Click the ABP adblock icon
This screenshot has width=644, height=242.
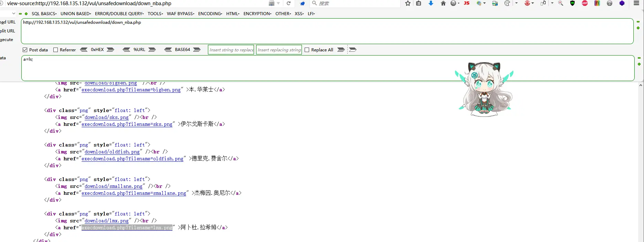tap(585, 3)
